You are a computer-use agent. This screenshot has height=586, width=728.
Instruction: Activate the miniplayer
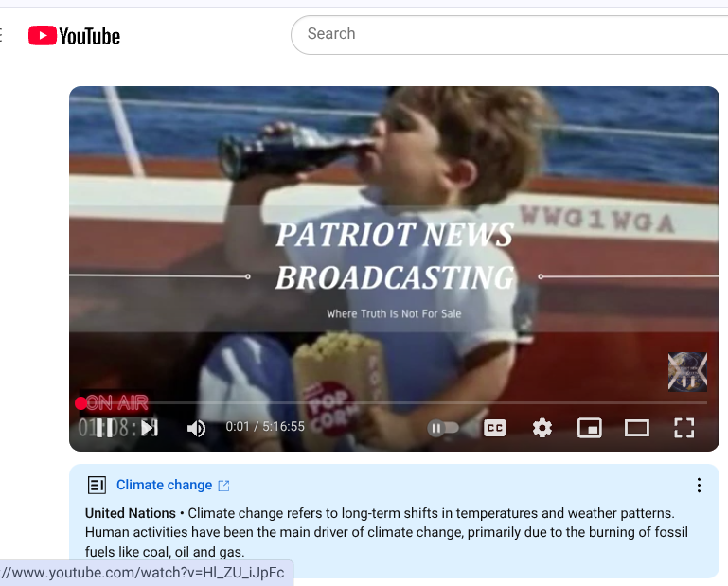590,428
